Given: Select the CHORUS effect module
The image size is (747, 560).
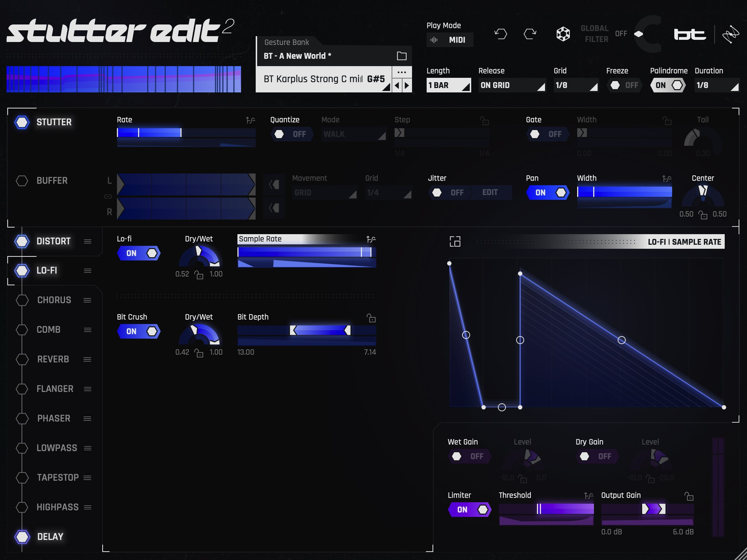Looking at the screenshot, I should coord(54,300).
